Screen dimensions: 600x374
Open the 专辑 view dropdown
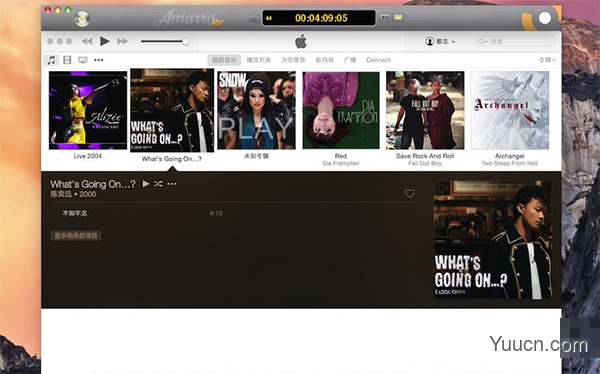pos(548,60)
